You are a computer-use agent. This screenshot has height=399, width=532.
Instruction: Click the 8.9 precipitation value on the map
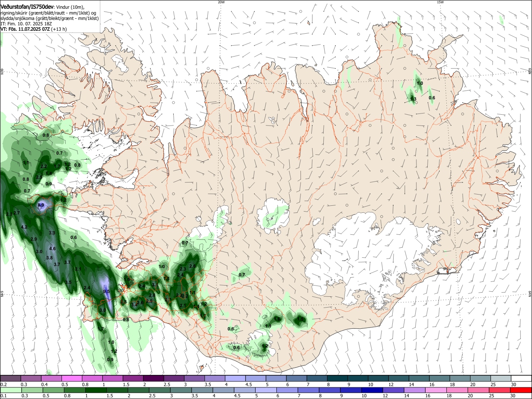41,205
